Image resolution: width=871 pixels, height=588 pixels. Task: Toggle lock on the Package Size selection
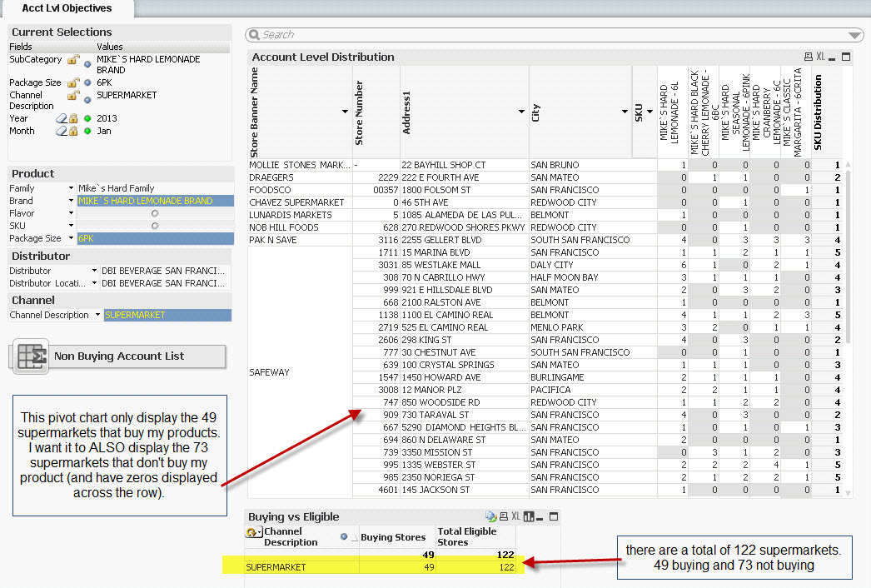[x=73, y=83]
